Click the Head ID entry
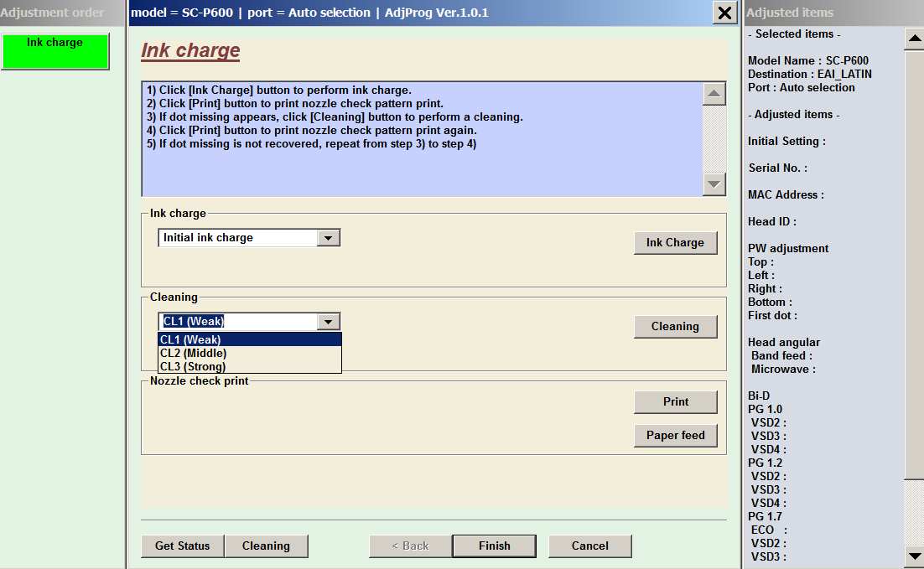The image size is (924, 569). tap(772, 221)
